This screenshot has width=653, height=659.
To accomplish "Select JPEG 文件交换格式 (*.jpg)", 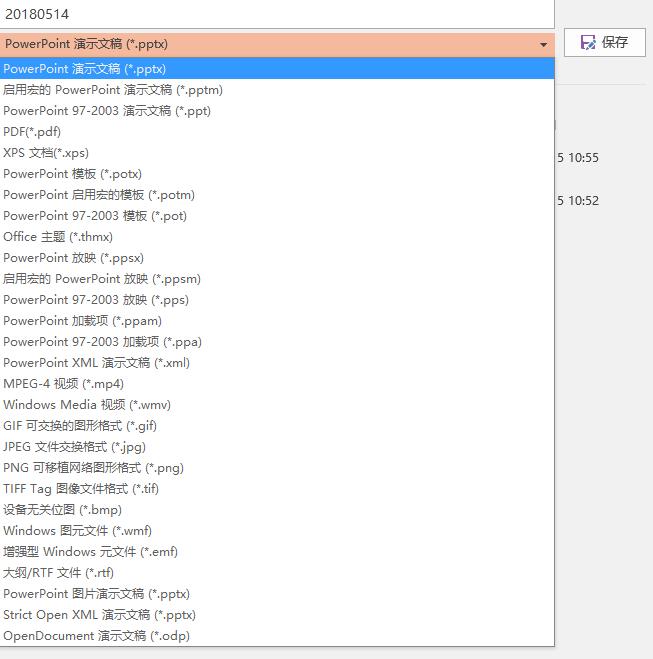I will click(x=277, y=447).
